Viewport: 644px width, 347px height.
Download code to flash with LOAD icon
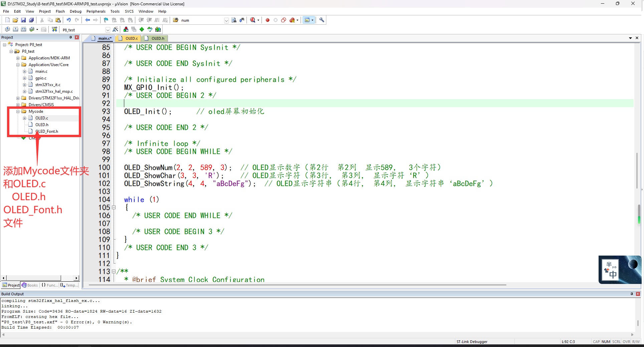click(54, 29)
